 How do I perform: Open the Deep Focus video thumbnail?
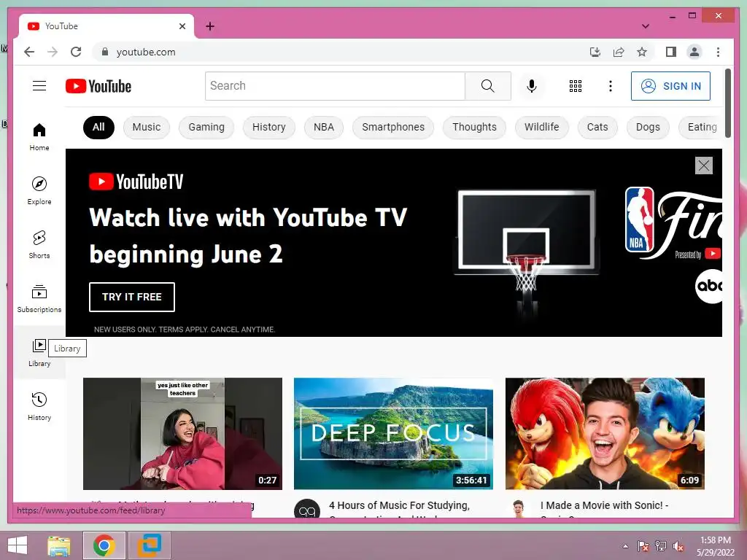coord(393,434)
